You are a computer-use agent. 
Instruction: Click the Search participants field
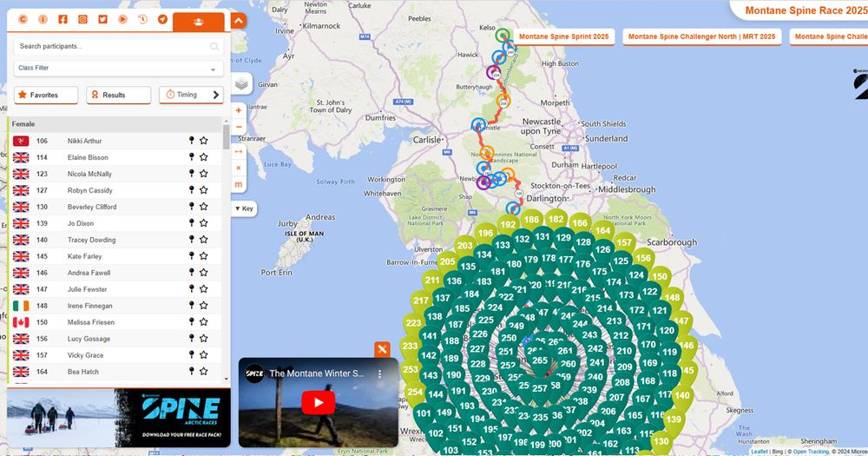click(118, 47)
